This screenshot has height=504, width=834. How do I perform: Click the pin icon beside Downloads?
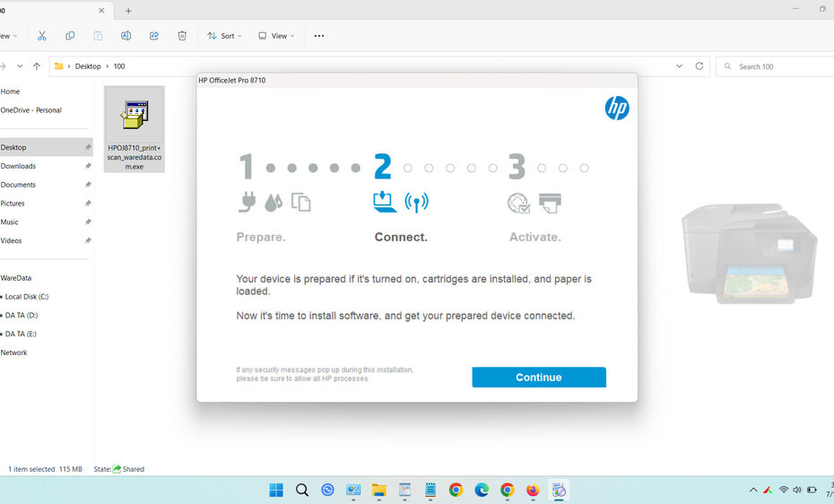pos(88,166)
